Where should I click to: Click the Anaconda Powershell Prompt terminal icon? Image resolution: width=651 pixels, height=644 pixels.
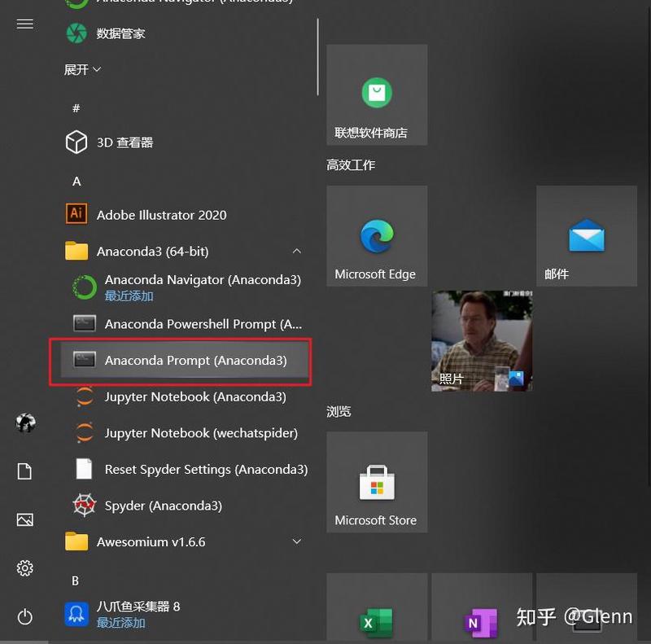(85, 323)
